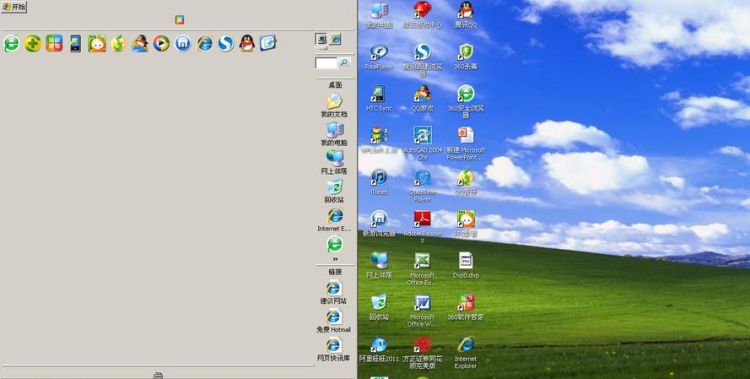
Task: Expand the » chevron for more desktop items
Action: [335, 259]
